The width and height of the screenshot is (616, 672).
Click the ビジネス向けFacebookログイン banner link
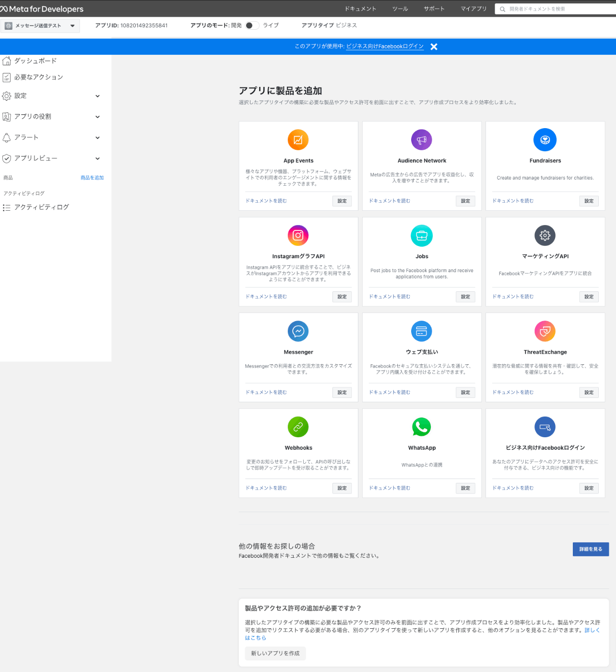385,47
